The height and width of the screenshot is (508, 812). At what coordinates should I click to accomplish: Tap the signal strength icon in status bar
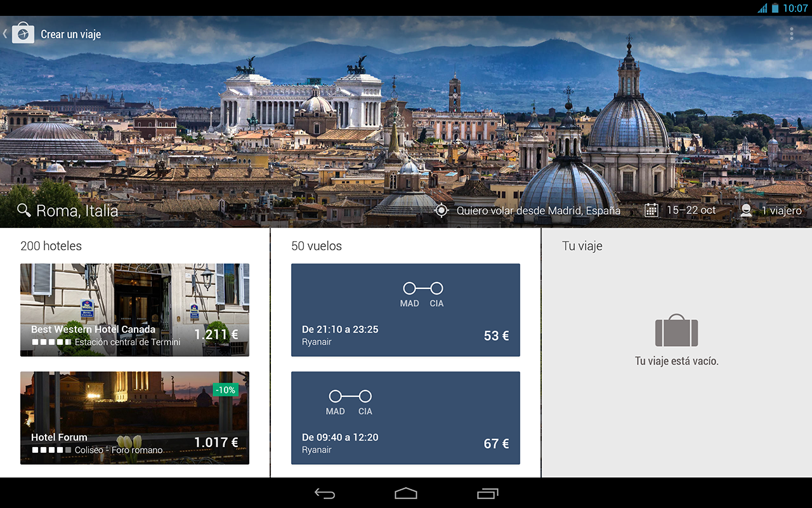(763, 8)
